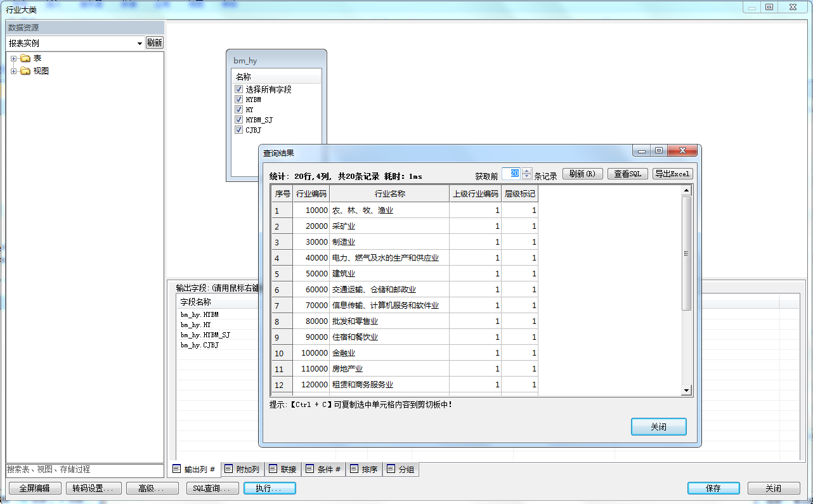This screenshot has height=504, width=813.
Task: Select the 分组 tab
Action: coord(400,470)
